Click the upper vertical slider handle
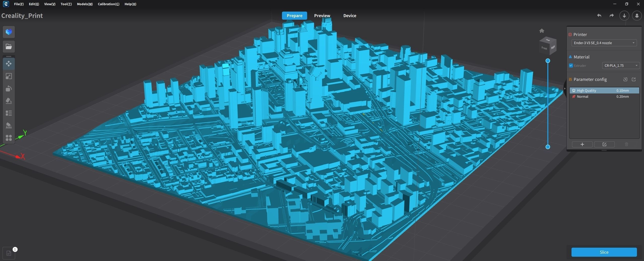The height and width of the screenshot is (261, 644). tap(548, 61)
